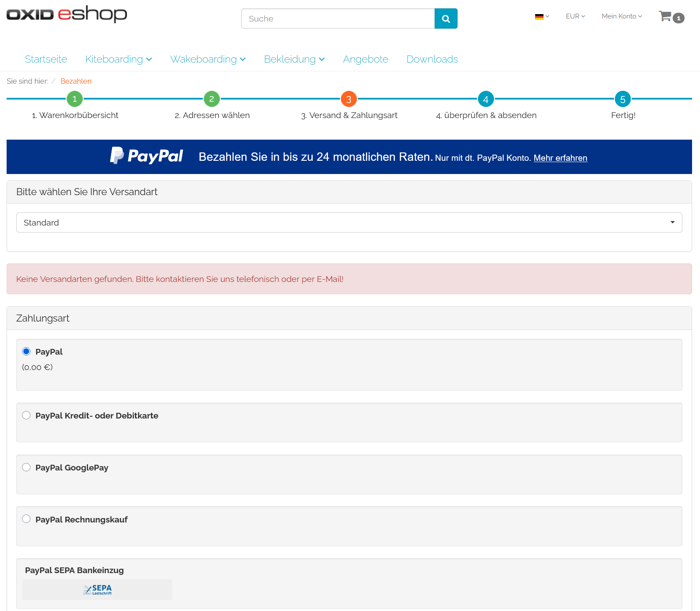Image resolution: width=700 pixels, height=611 pixels.
Task: Click the German flag language icon
Action: 539,17
